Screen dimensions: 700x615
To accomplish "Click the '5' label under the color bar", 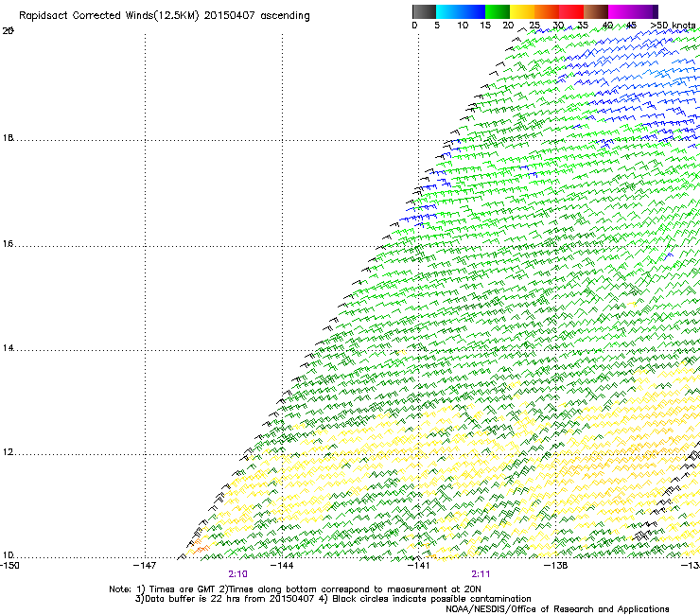I will point(437,26).
